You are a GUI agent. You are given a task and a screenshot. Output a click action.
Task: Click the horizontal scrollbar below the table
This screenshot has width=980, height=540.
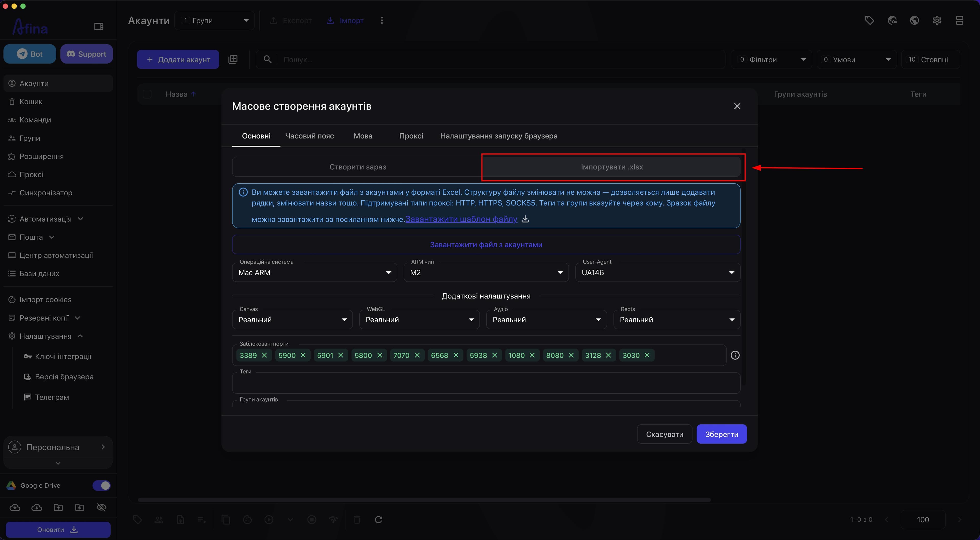pos(424,500)
